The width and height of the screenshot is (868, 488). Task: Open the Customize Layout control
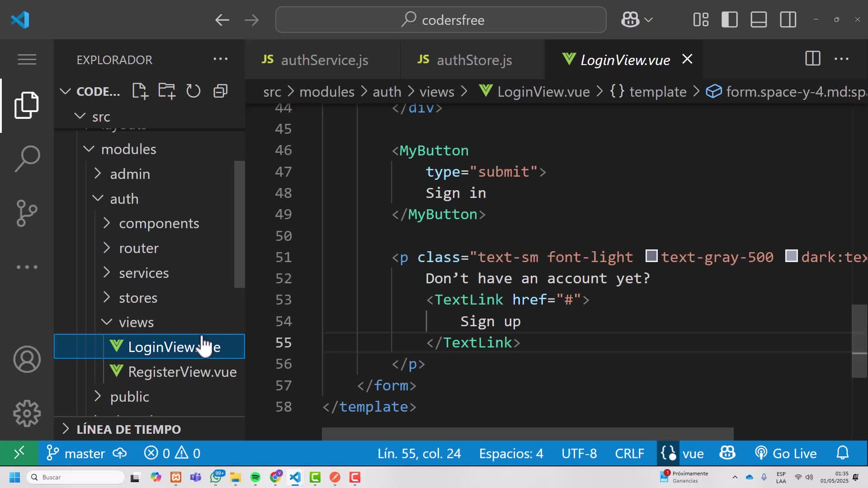pyautogui.click(x=701, y=20)
